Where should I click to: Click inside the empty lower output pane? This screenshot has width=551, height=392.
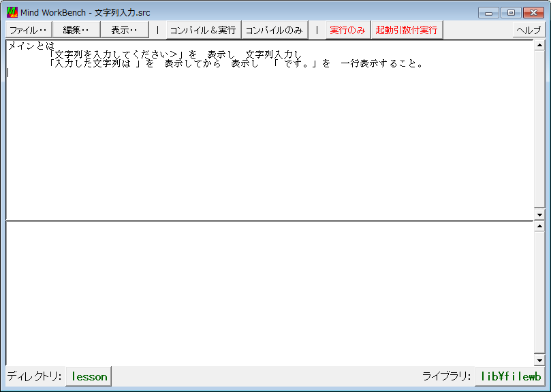click(270, 293)
